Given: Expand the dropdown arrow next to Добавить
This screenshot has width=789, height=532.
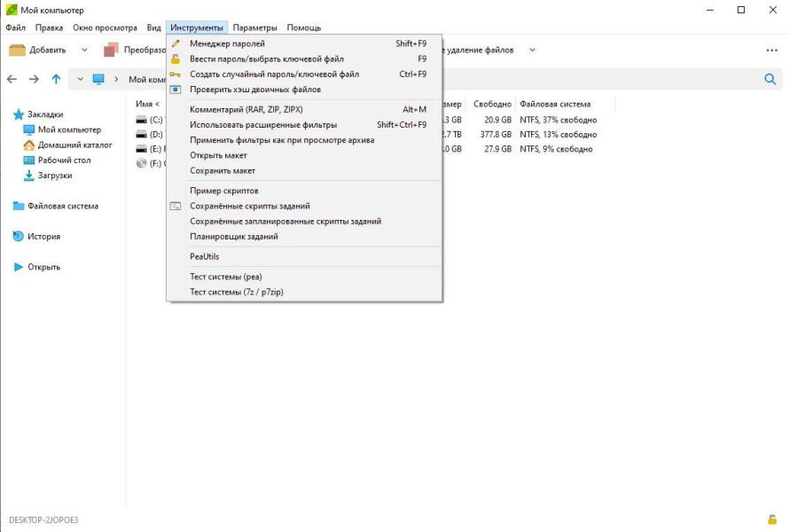Looking at the screenshot, I should click(84, 50).
